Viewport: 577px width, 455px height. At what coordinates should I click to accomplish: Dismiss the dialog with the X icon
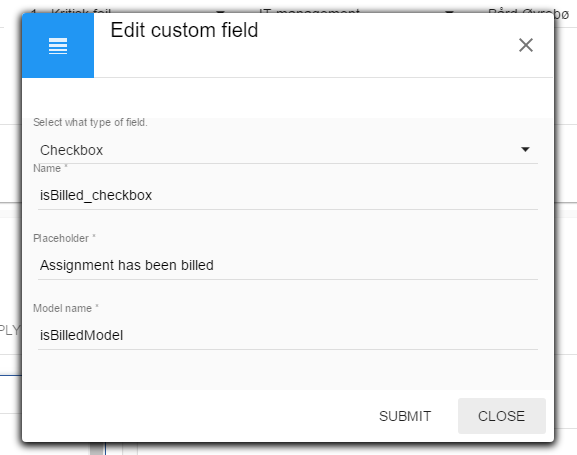(x=526, y=45)
